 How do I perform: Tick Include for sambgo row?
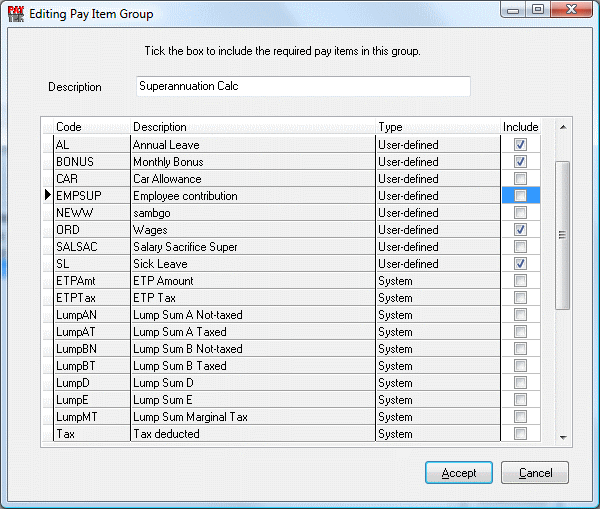pos(520,212)
